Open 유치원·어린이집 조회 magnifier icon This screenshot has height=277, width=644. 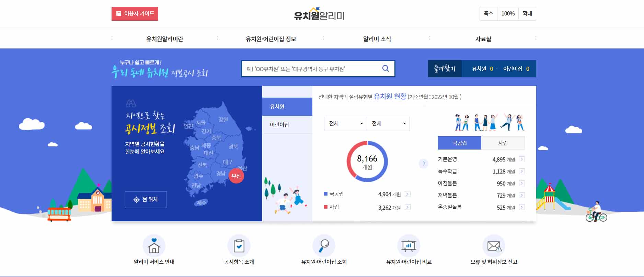point(324,246)
